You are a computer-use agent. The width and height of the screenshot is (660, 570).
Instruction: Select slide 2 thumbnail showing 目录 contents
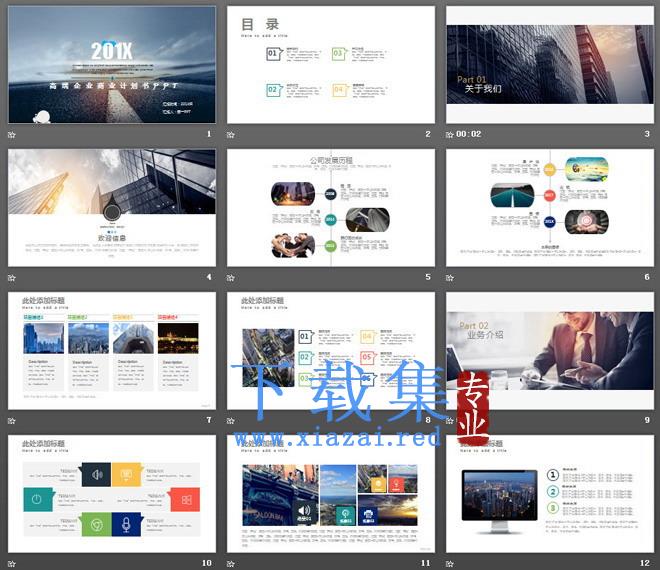pyautogui.click(x=331, y=64)
